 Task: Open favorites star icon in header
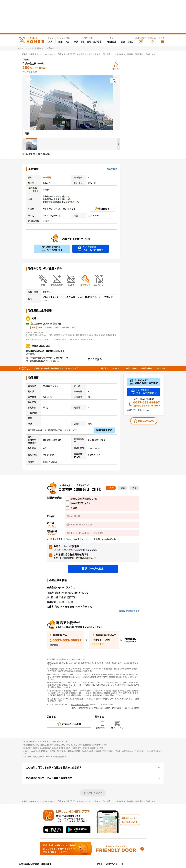tap(152, 41)
